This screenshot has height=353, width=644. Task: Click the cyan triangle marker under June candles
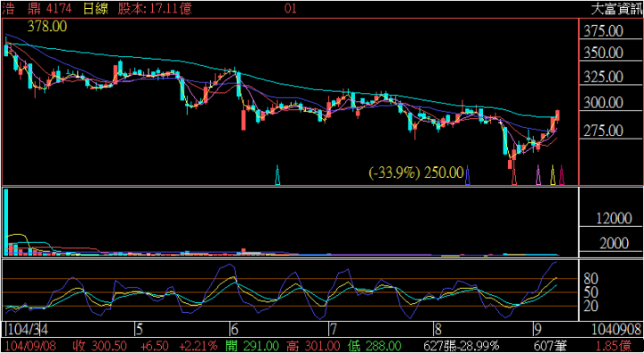point(278,175)
